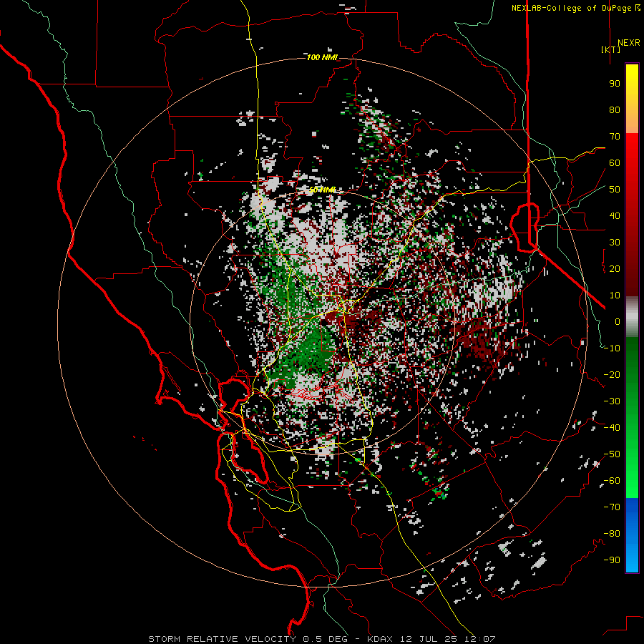This screenshot has height=644, width=644.
Task: Click the positive 60 knot scale label
Action: click(615, 163)
